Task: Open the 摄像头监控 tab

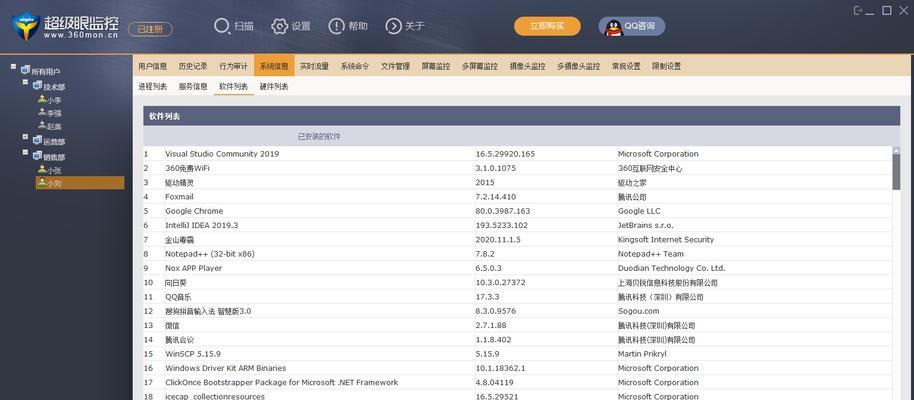Action: 528,66
